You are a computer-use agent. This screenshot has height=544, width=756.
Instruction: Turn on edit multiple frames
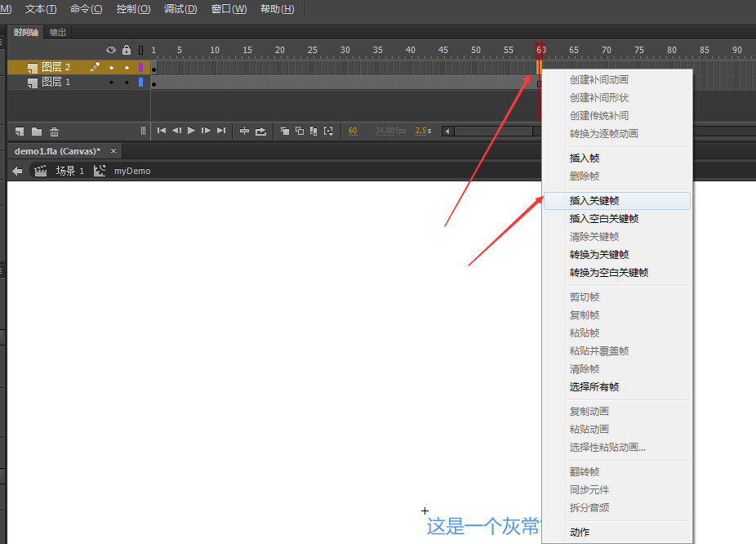[314, 131]
